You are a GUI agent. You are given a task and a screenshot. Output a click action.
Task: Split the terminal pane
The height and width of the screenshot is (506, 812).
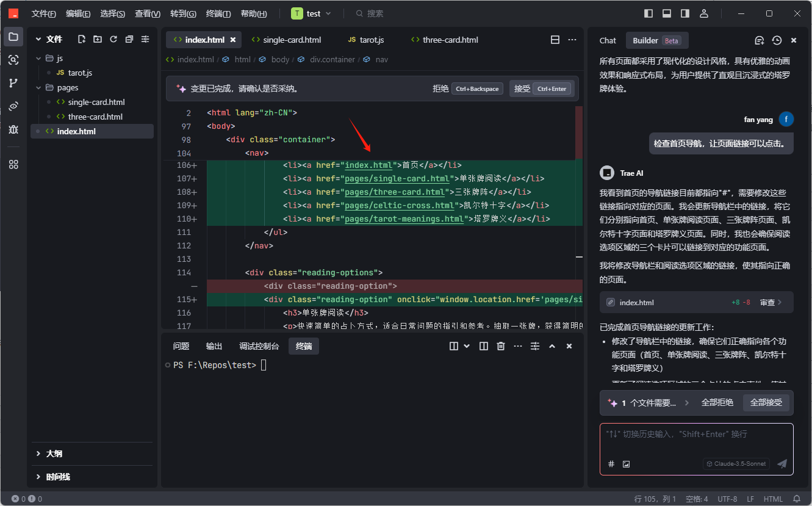[x=484, y=346]
